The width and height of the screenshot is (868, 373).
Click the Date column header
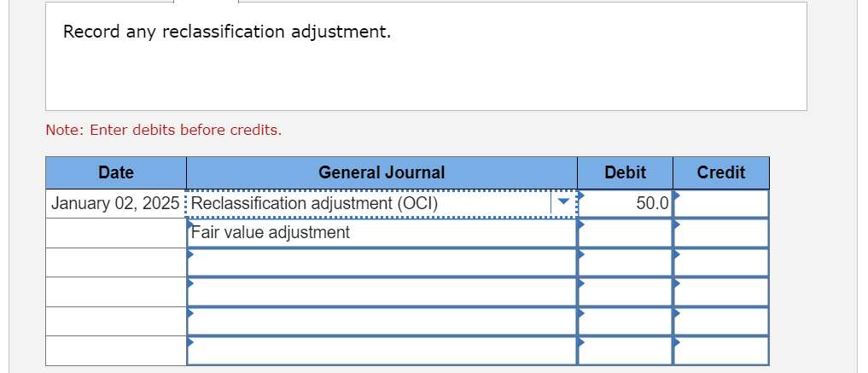pos(116,172)
